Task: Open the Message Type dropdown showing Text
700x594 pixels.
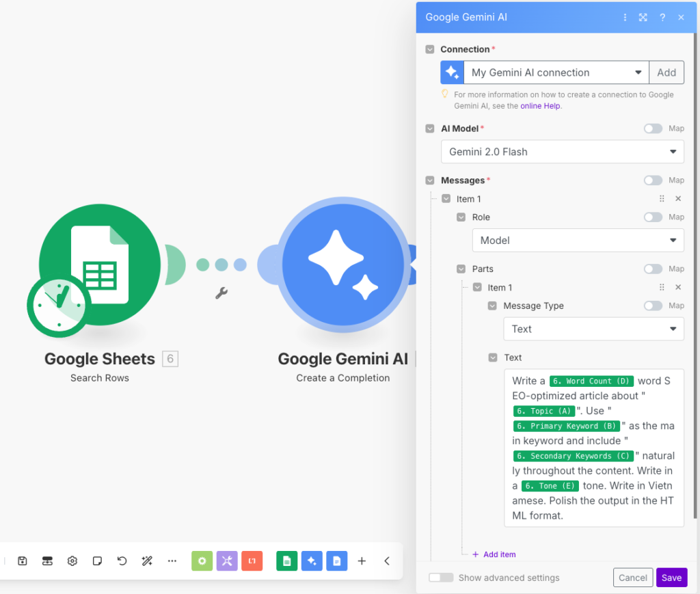Action: click(x=594, y=329)
